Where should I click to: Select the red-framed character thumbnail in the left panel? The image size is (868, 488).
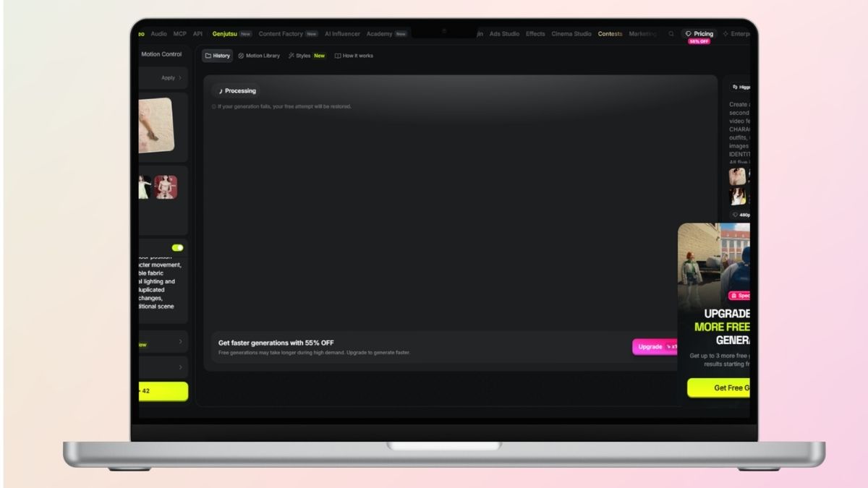[166, 187]
